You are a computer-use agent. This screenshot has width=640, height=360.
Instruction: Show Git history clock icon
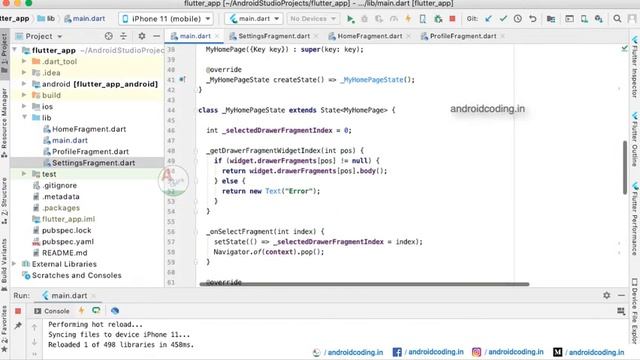click(x=518, y=19)
